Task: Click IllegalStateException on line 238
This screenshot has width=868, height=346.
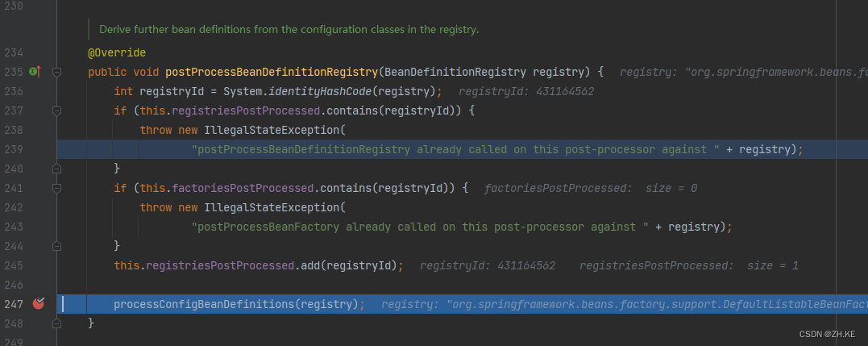Action: tap(272, 130)
